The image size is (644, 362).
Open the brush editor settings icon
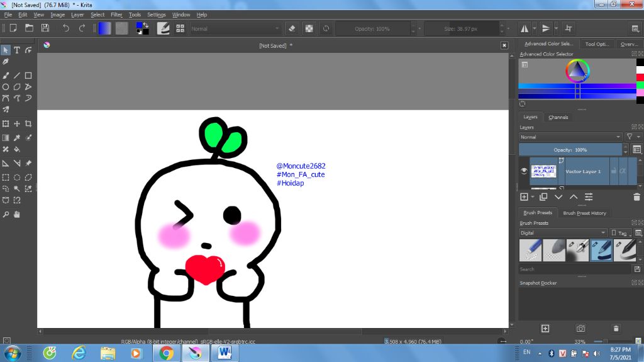(x=163, y=28)
